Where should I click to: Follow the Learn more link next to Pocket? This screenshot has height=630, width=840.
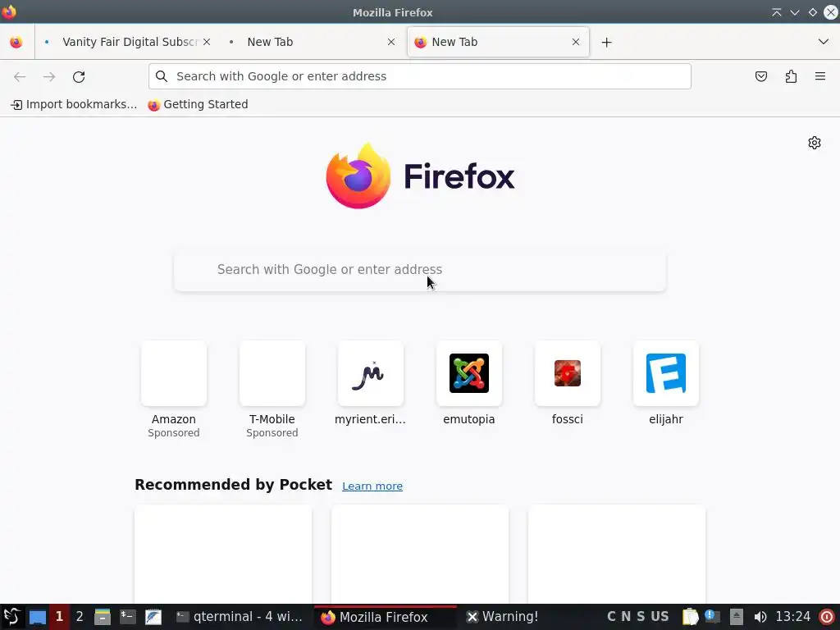click(372, 486)
